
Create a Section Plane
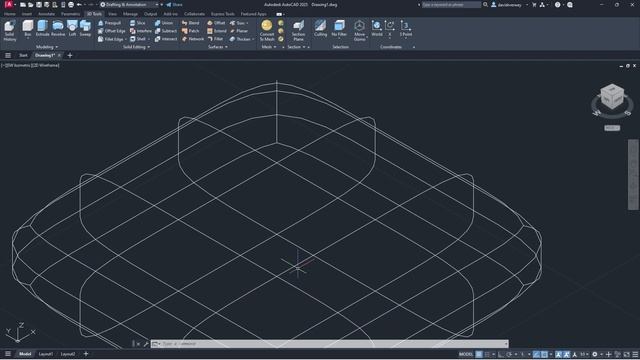point(298,31)
